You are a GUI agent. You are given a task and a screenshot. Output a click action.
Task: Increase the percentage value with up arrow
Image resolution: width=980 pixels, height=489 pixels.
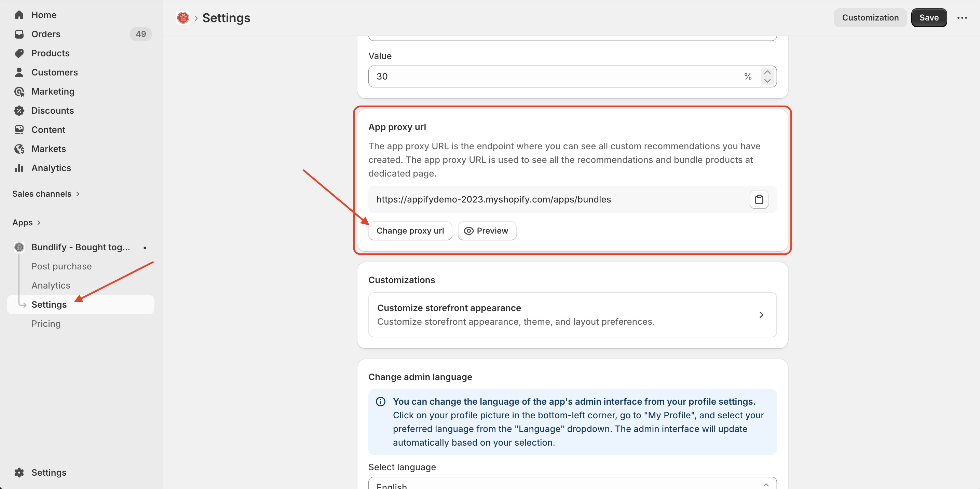[x=767, y=72]
